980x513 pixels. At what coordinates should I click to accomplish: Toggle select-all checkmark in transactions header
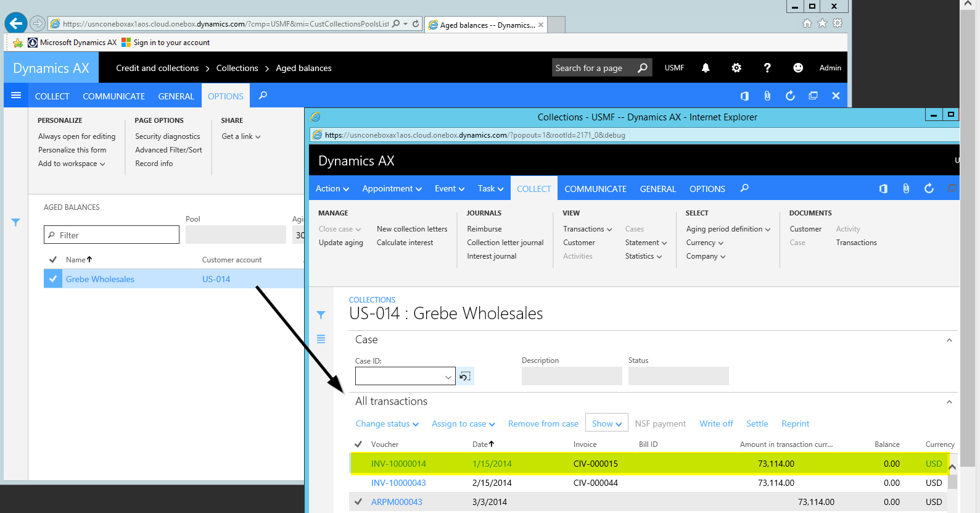coord(358,444)
